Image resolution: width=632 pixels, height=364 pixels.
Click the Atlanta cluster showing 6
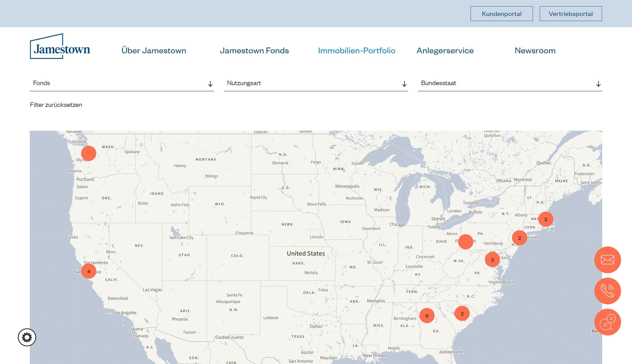[427, 316]
